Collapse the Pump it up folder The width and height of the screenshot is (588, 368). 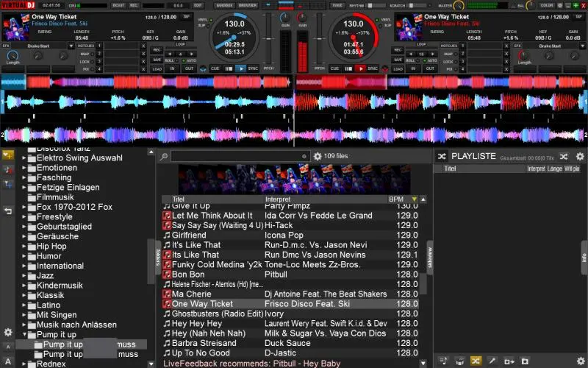point(24,335)
